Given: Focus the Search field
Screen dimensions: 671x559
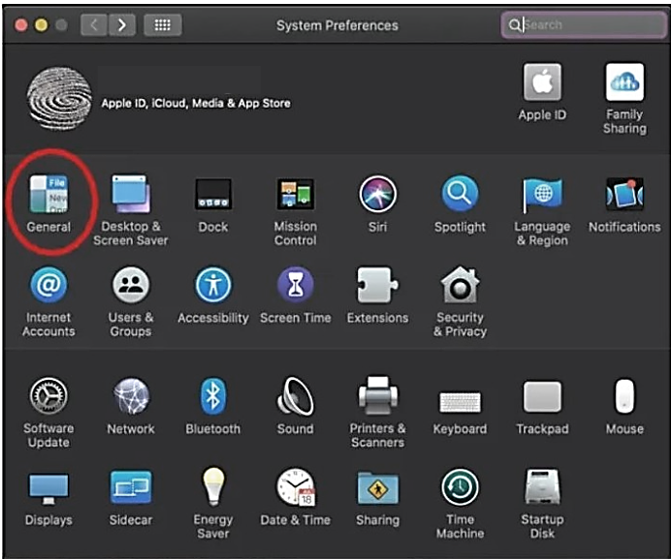Looking at the screenshot, I should 583,25.
